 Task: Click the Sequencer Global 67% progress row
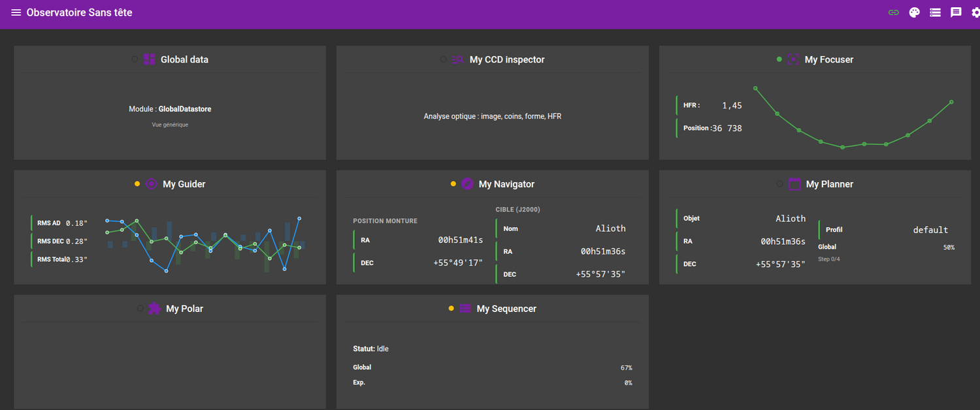[x=493, y=368]
